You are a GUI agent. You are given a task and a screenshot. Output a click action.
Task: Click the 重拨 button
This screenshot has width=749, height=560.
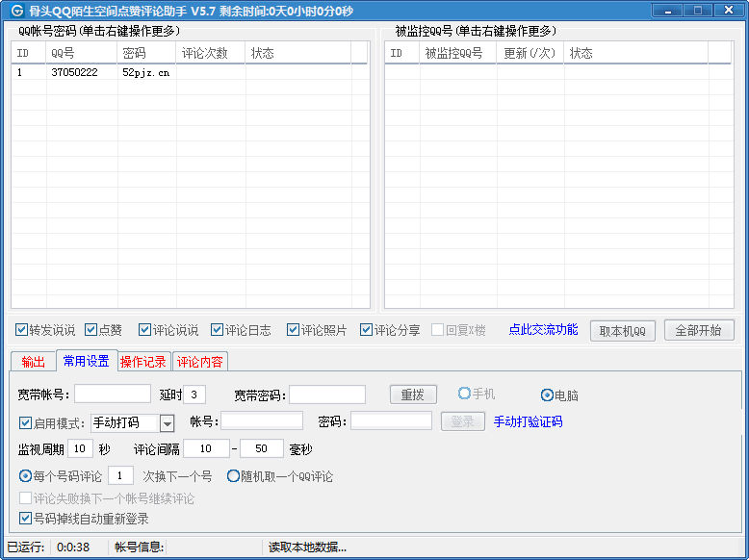412,395
